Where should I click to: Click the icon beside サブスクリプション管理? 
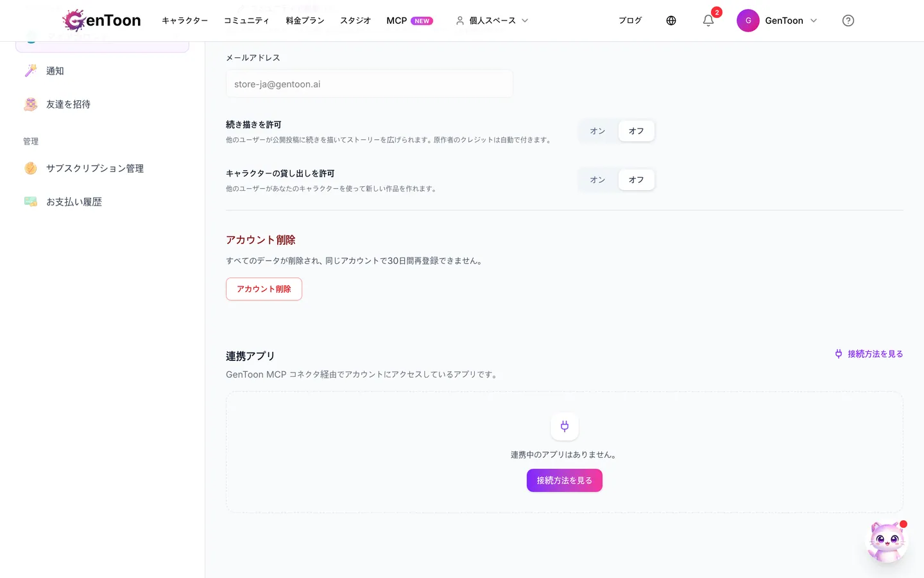31,168
